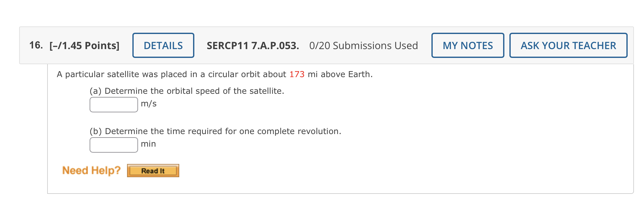This screenshot has height=214, width=644.
Task: Select the highlighted value 173 in the problem
Action: click(297, 74)
